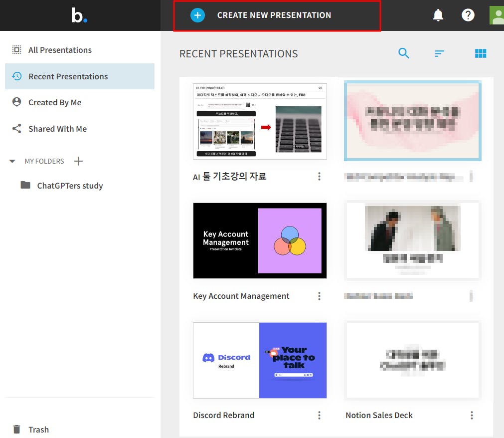504x438 pixels.
Task: Open the help question mark icon
Action: (468, 15)
